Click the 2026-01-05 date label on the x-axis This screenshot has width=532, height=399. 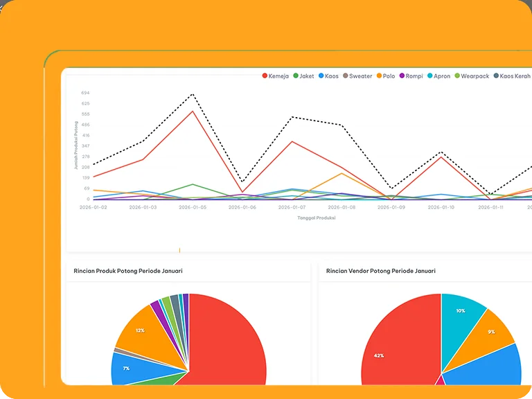point(192,207)
